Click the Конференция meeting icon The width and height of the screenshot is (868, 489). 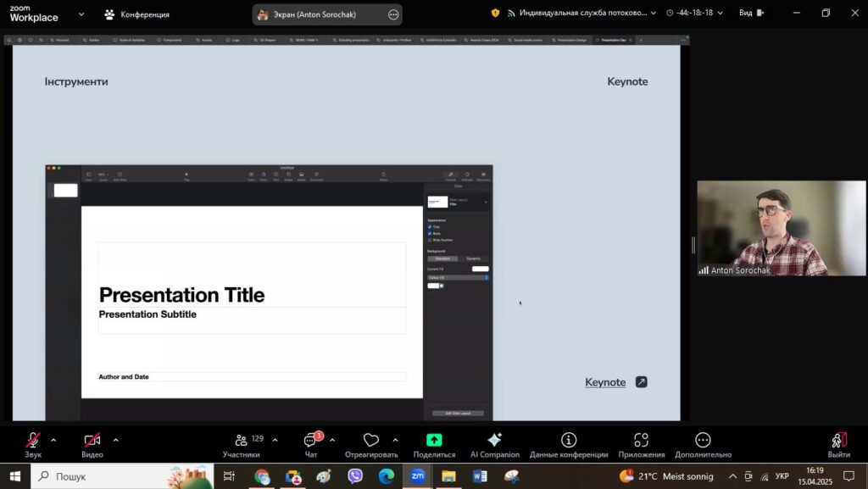pyautogui.click(x=109, y=14)
